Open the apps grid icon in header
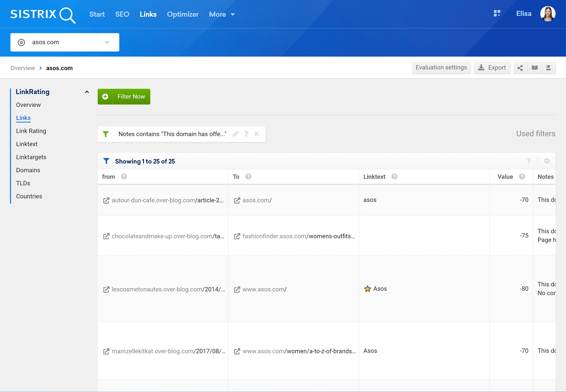The width and height of the screenshot is (566, 392). tap(497, 14)
